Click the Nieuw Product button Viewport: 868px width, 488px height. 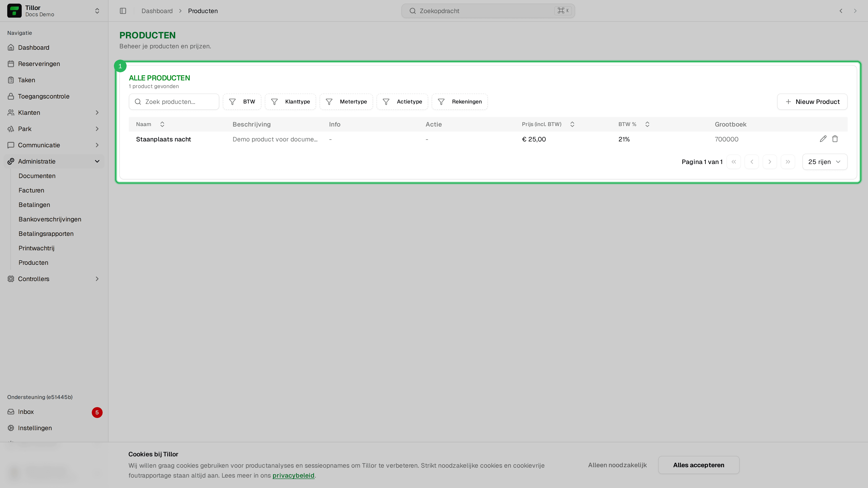tap(812, 102)
